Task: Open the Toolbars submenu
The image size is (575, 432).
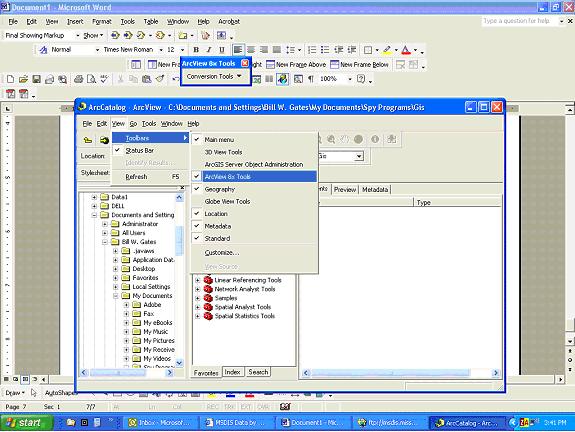Action: pos(150,138)
